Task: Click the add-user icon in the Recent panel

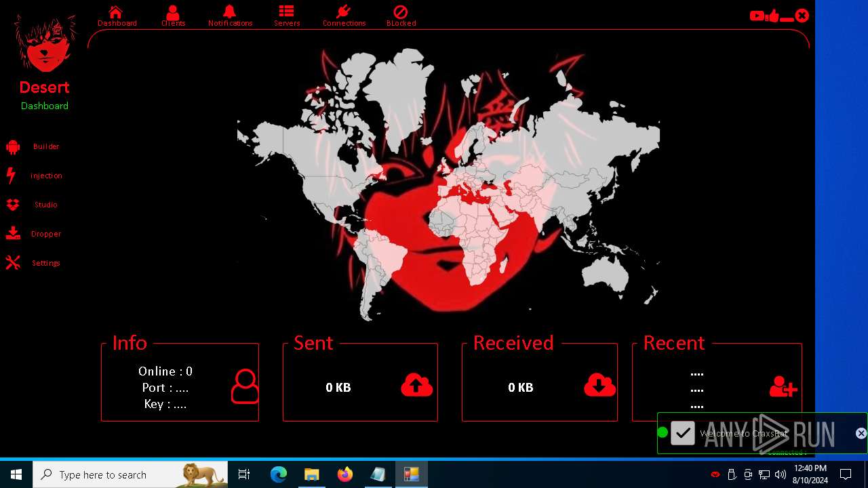Action: tap(783, 386)
